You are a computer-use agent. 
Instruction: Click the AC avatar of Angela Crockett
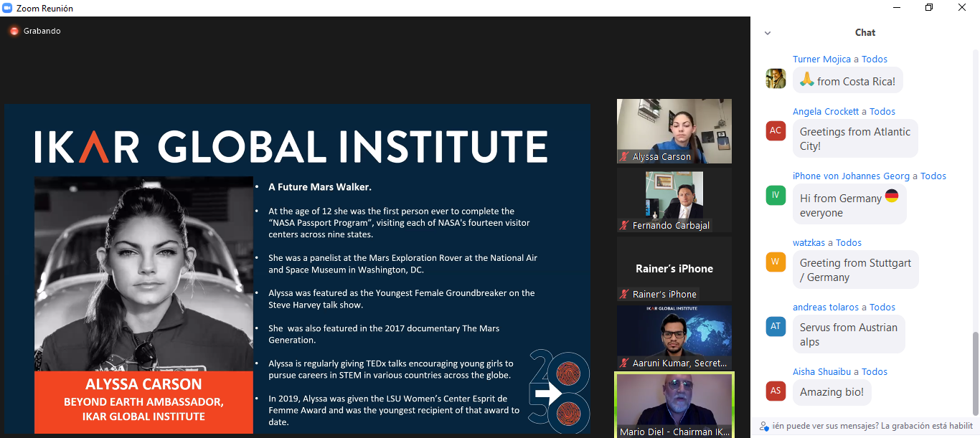pos(776,130)
